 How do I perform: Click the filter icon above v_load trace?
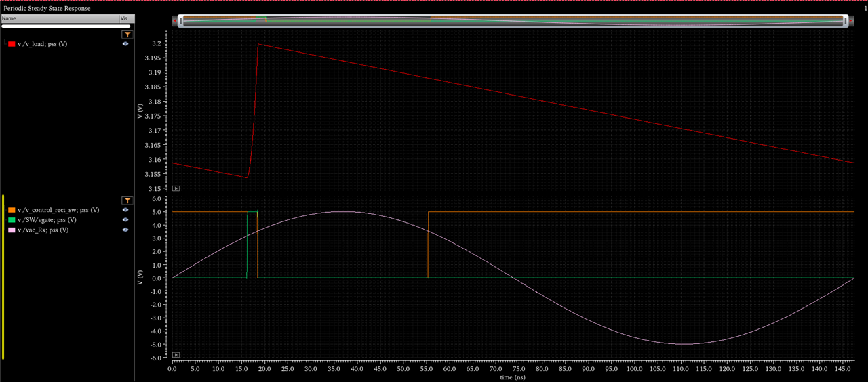[127, 35]
